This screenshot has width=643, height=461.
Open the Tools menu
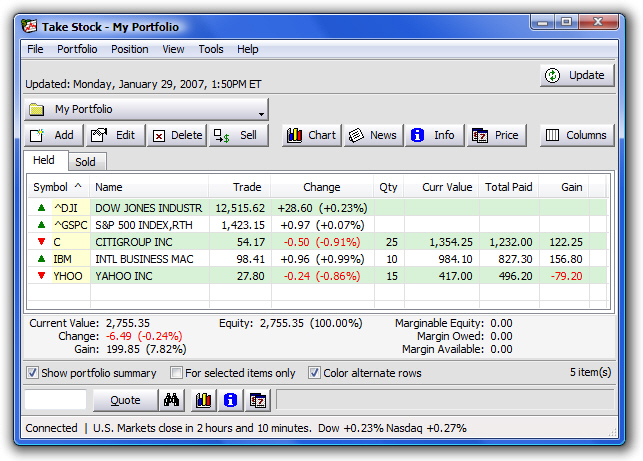(211, 49)
